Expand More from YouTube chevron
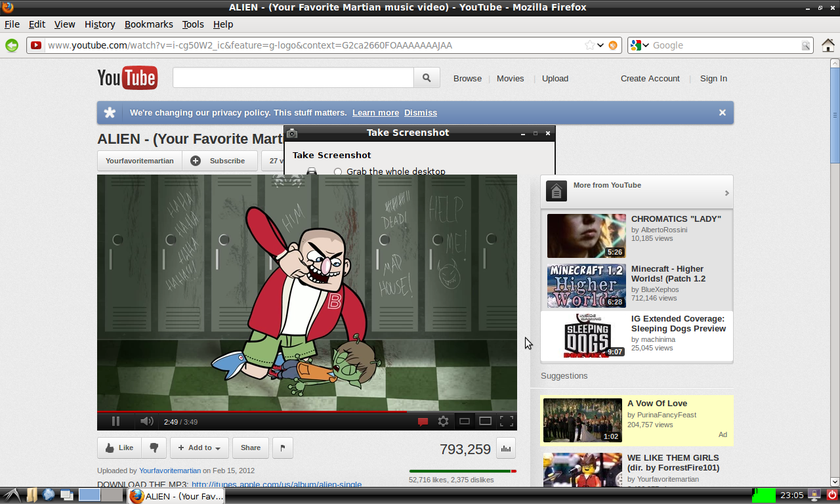 click(726, 193)
